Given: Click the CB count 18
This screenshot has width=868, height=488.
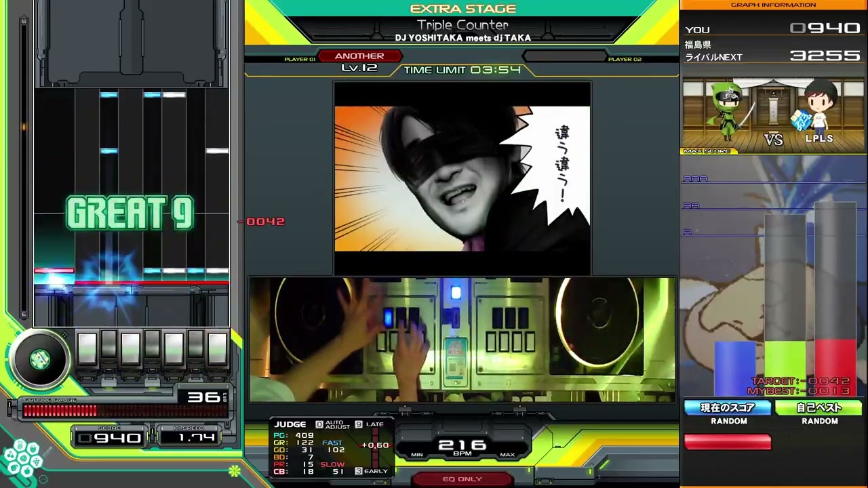Looking at the screenshot, I should pyautogui.click(x=309, y=471).
